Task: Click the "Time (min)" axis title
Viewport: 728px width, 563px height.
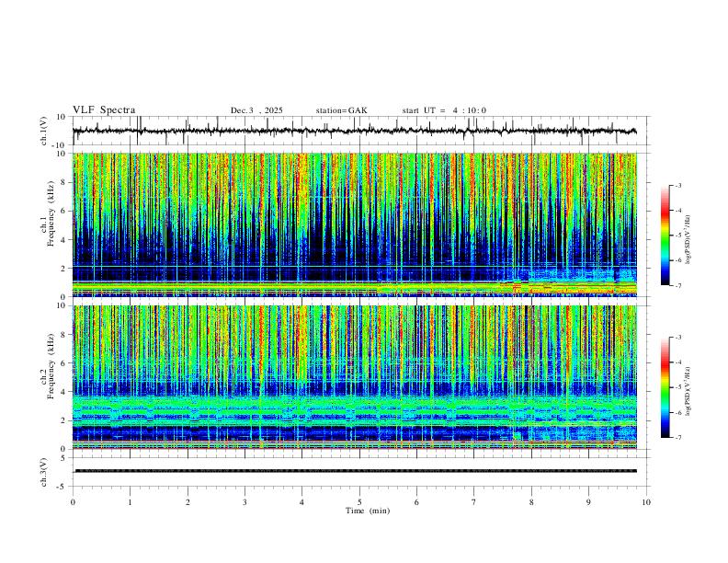Action: [x=368, y=511]
